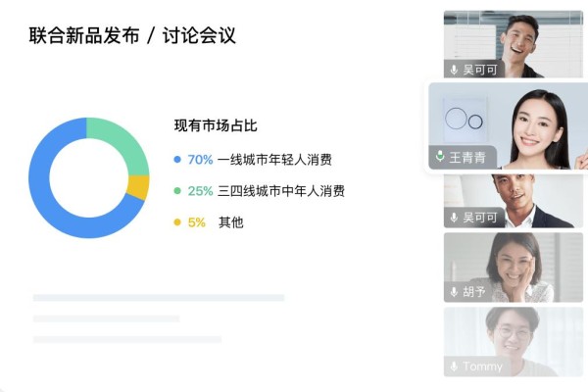Click the 其他 legend label

pyautogui.click(x=231, y=222)
